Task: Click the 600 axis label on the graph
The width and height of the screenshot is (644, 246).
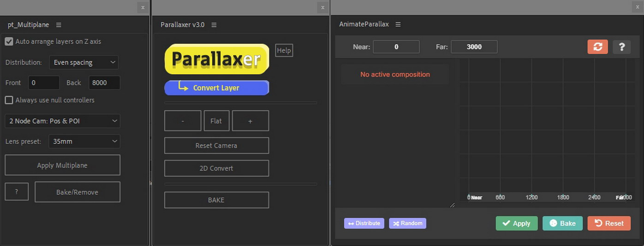Action: point(500,197)
